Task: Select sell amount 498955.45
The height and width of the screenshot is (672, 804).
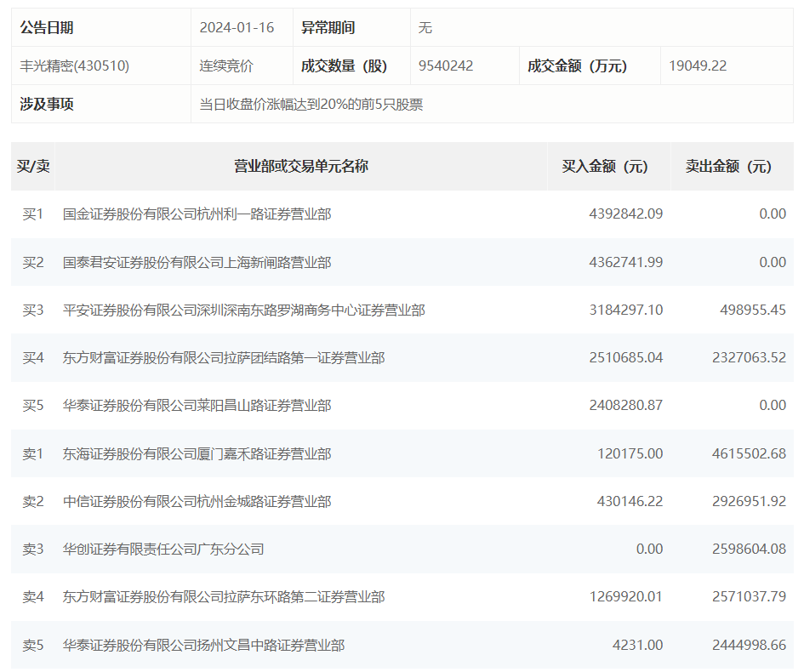Action: point(753,310)
